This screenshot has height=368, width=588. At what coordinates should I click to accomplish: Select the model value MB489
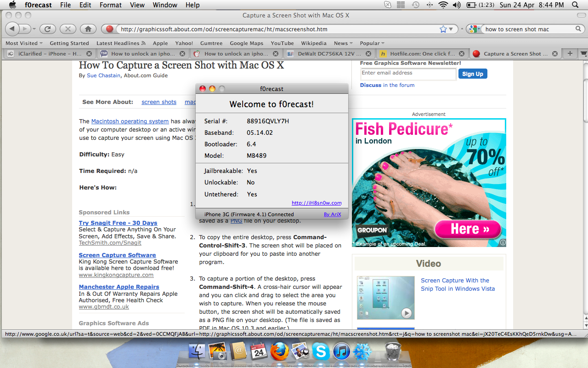point(256,155)
